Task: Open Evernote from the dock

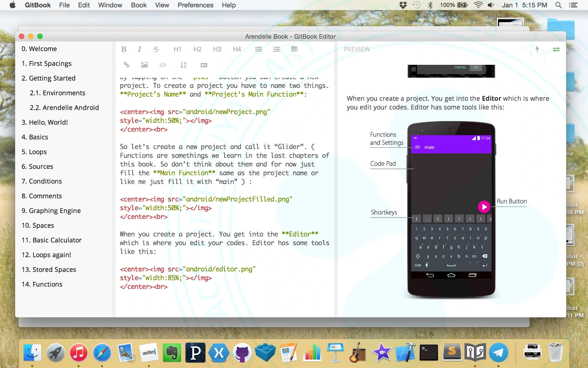Action: tap(172, 353)
